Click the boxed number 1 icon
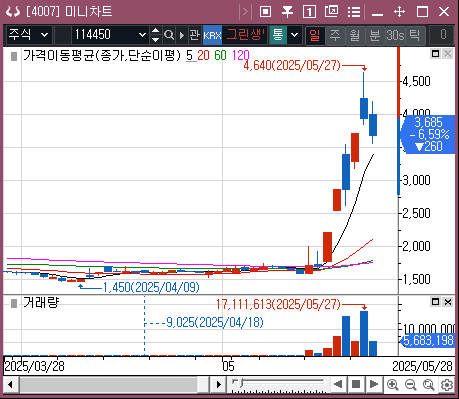Screen dimensions: 459x399 [309, 12]
